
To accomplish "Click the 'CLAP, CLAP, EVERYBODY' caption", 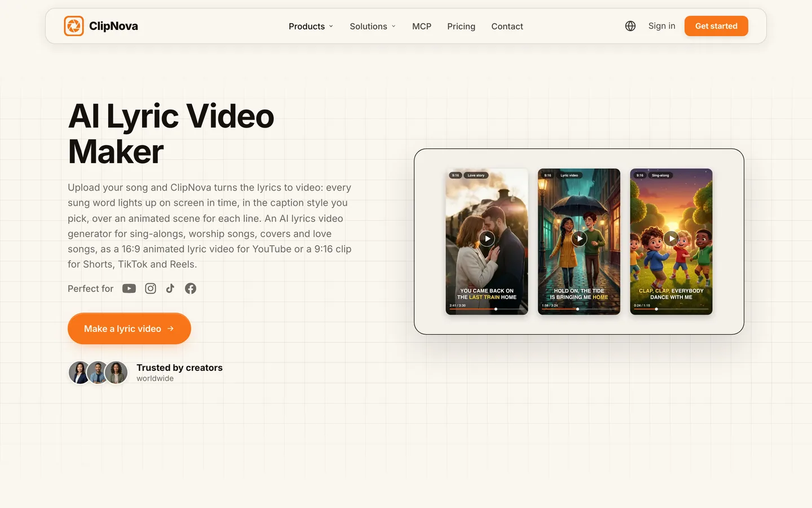I will 671,291.
